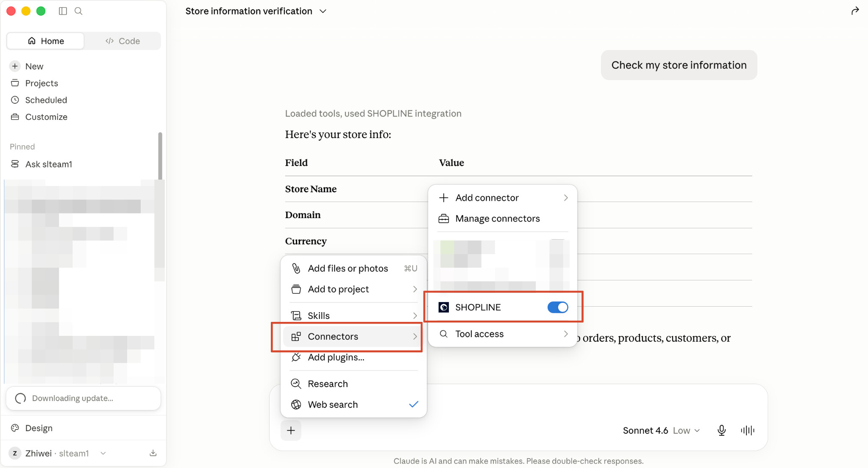Switch to the Code tab
The image size is (868, 468).
[122, 41]
